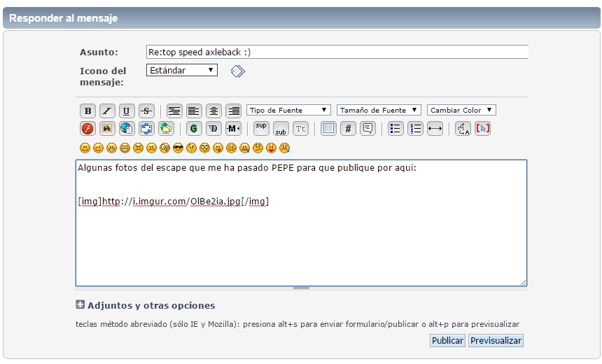The width and height of the screenshot is (602, 364).
Task: Insert email link tag
Action: pyautogui.click(x=146, y=129)
